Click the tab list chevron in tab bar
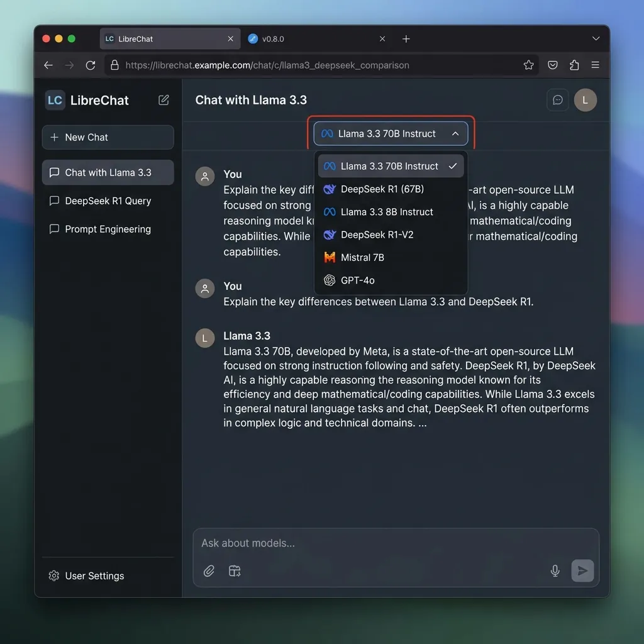The height and width of the screenshot is (644, 644). point(596,38)
